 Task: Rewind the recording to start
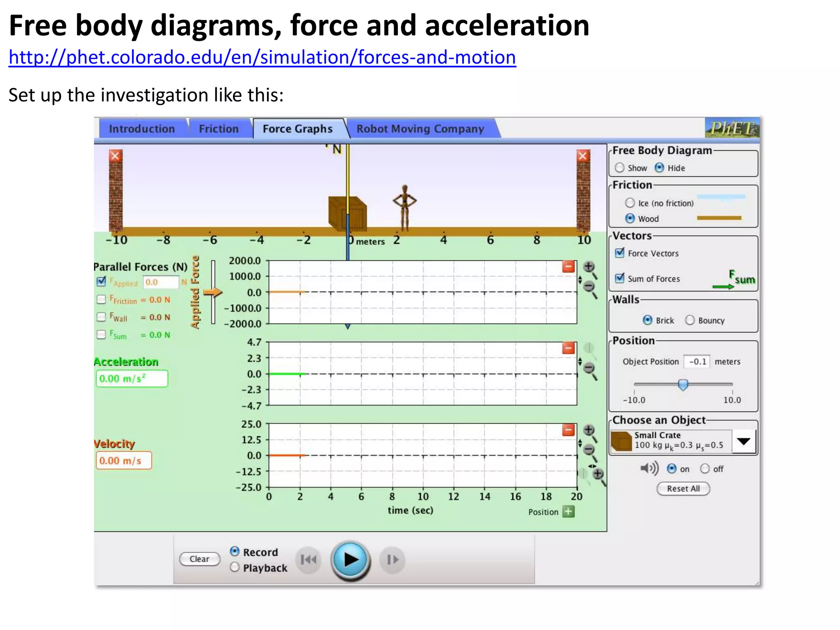pyautogui.click(x=308, y=559)
